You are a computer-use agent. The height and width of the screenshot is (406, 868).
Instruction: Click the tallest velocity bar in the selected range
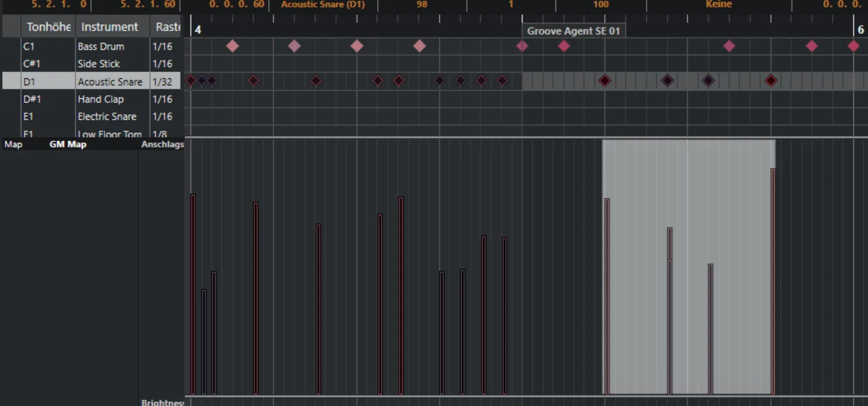pyautogui.click(x=773, y=281)
